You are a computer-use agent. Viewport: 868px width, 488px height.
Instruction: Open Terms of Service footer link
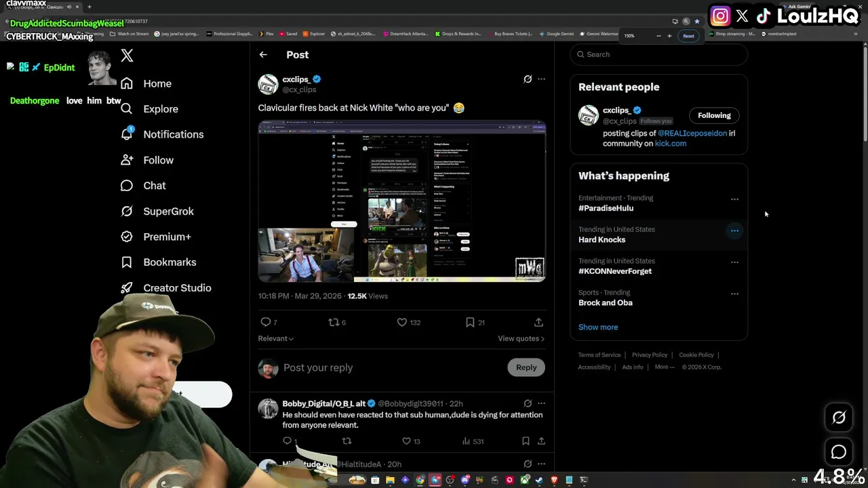pyautogui.click(x=599, y=355)
